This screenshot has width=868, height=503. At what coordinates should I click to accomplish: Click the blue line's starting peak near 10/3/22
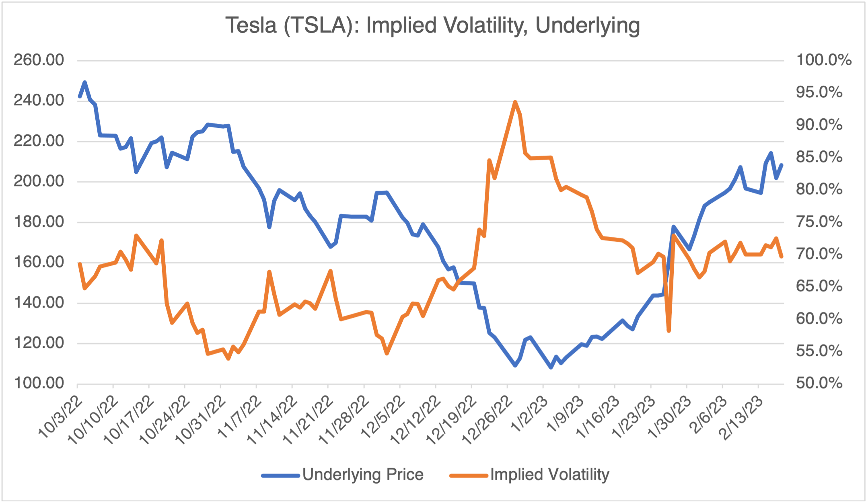click(x=85, y=82)
